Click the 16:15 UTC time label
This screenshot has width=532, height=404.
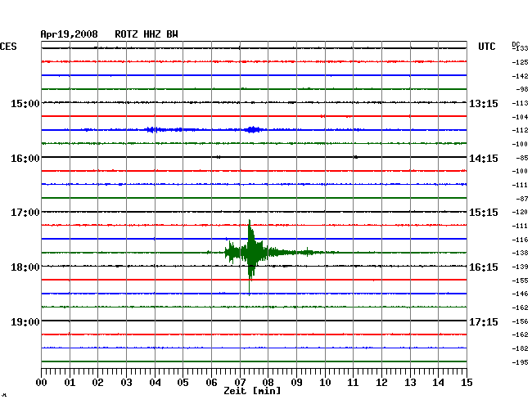(x=484, y=267)
